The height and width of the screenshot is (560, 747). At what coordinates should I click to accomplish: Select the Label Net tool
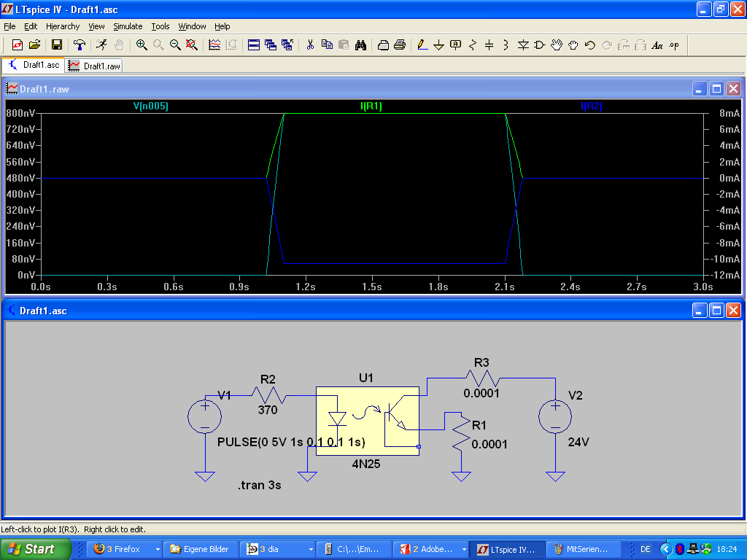pyautogui.click(x=455, y=44)
